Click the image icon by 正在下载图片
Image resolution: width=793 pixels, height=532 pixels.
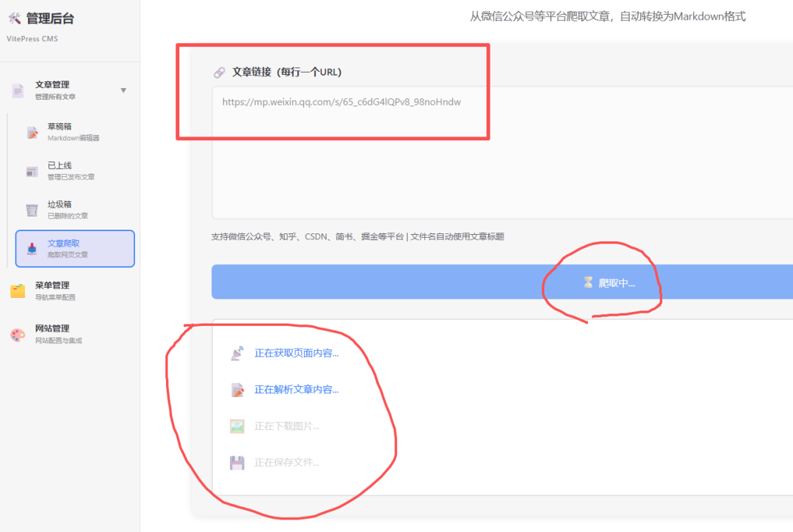tap(238, 426)
